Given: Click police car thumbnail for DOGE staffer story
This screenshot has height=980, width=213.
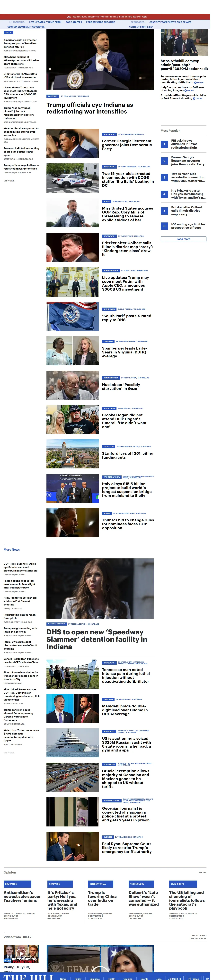Looking at the screenshot, I should click(x=72, y=178).
